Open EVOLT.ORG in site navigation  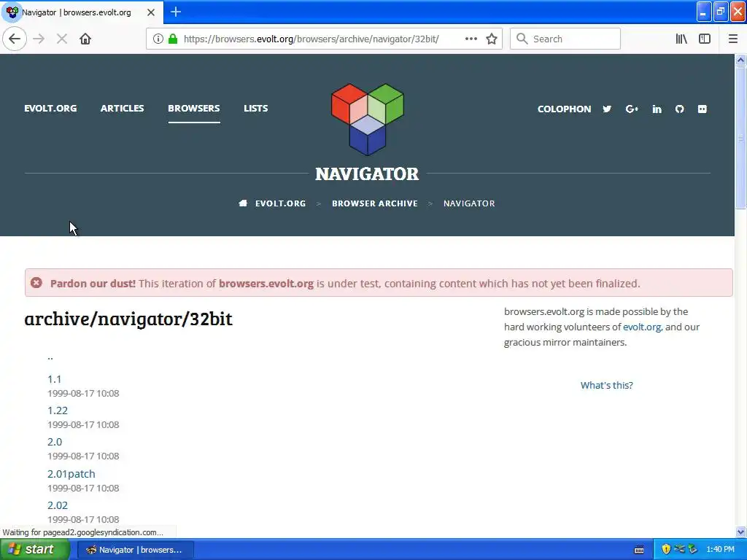pyautogui.click(x=50, y=109)
